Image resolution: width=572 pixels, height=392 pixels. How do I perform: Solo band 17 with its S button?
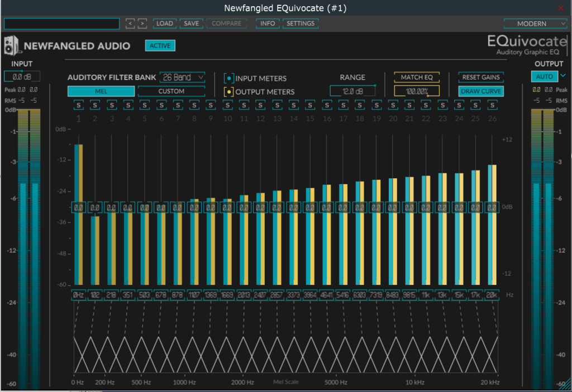[x=343, y=106]
